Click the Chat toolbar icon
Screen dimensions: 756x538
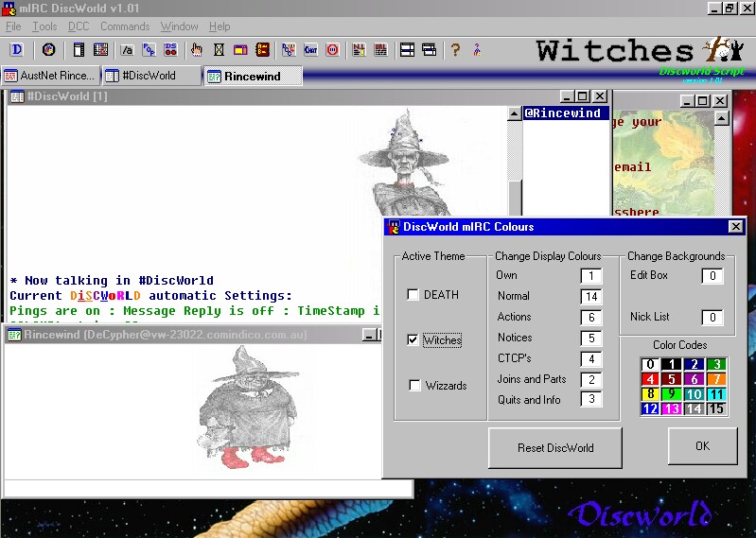click(x=309, y=50)
